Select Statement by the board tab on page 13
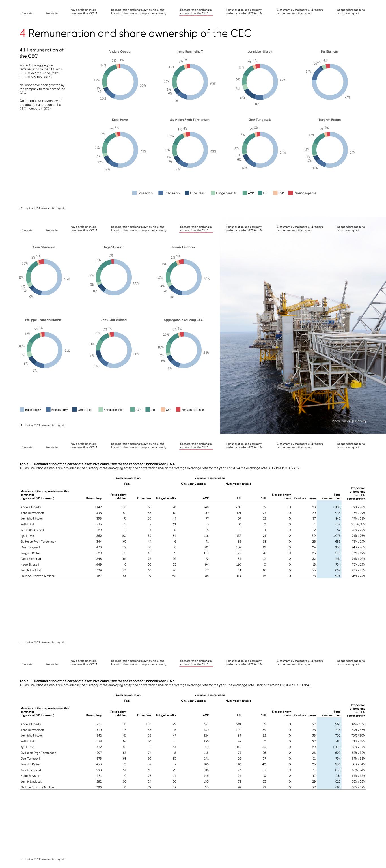The image size is (386, 868). point(299,12)
